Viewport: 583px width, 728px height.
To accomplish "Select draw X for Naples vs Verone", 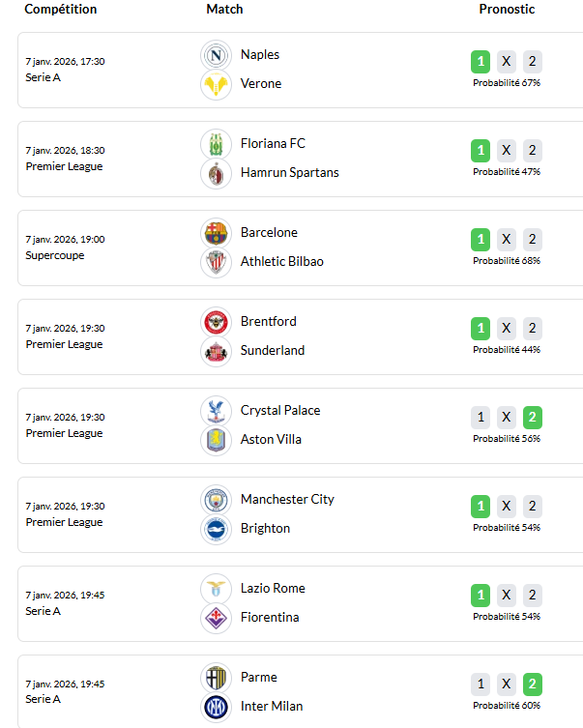I will tap(507, 62).
